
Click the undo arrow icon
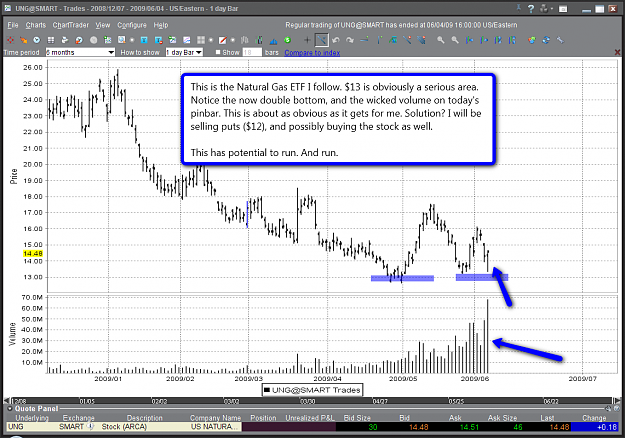click(x=336, y=40)
